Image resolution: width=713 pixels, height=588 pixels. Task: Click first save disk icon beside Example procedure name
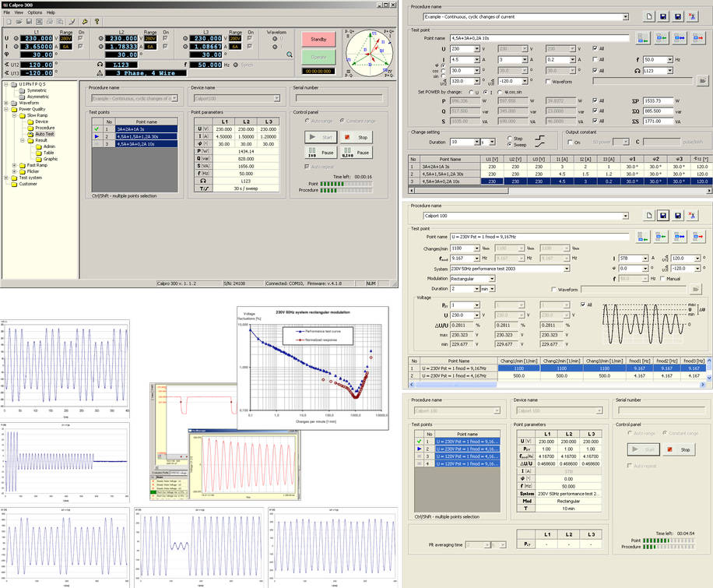(x=663, y=17)
